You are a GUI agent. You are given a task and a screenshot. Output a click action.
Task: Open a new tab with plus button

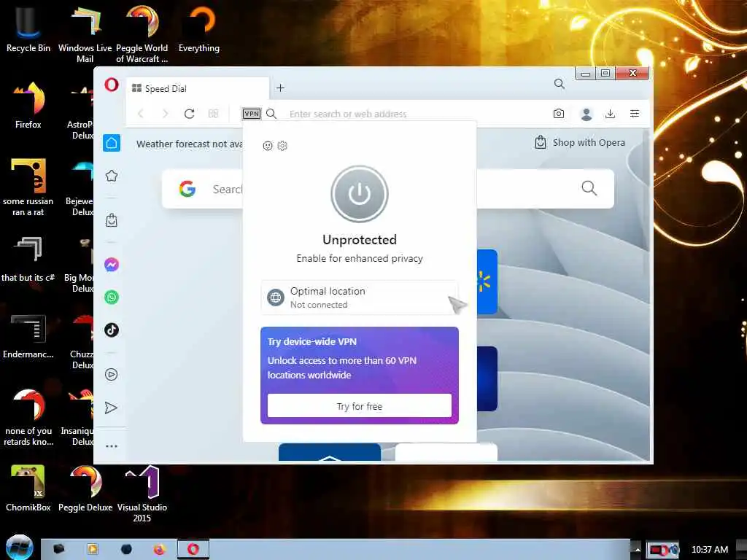pos(280,88)
